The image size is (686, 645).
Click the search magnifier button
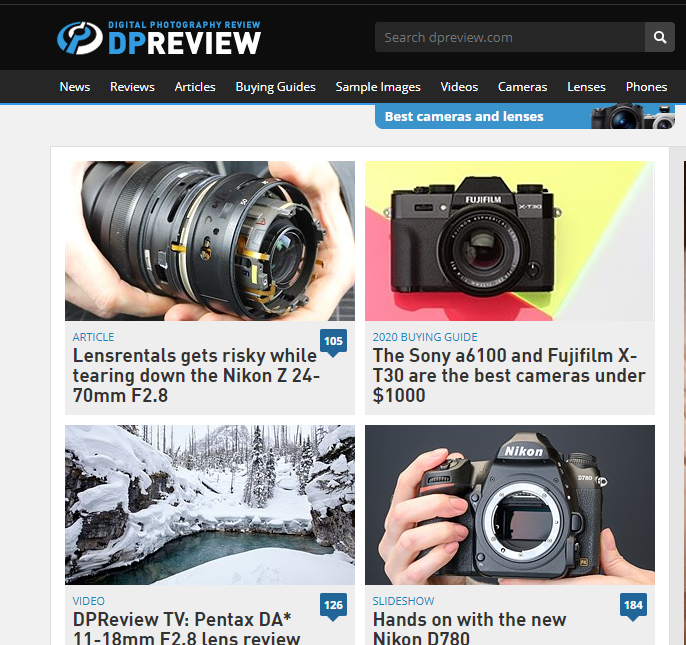tap(659, 37)
